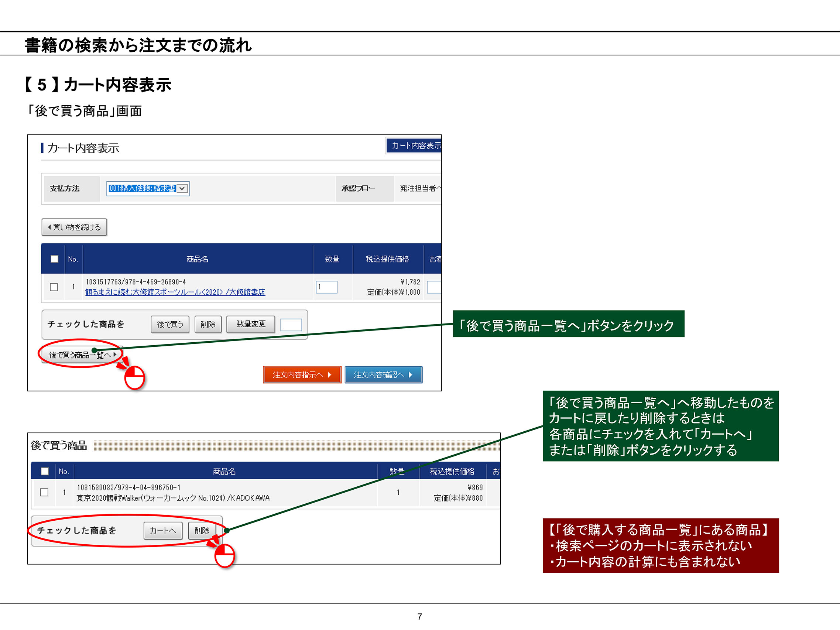Open the 観るまえに読む大修館スポーツルール book link
The width and height of the screenshot is (840, 630).
(x=175, y=292)
